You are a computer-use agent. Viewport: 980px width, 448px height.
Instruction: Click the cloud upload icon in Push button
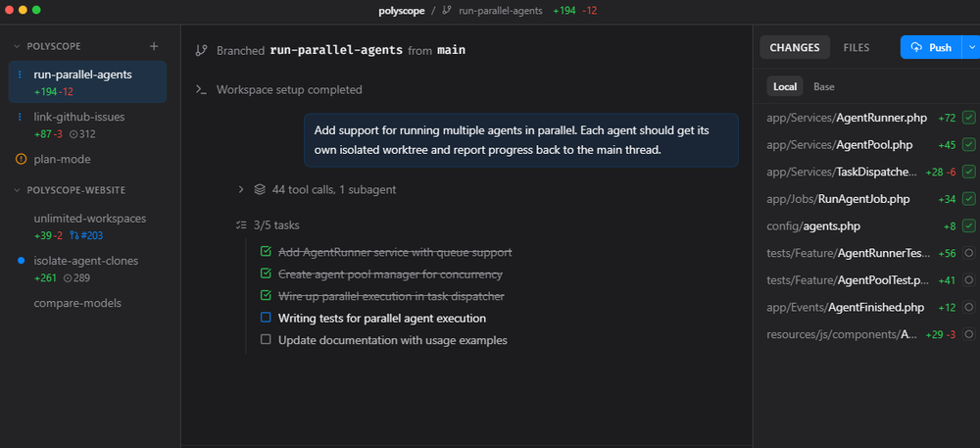[x=916, y=47]
